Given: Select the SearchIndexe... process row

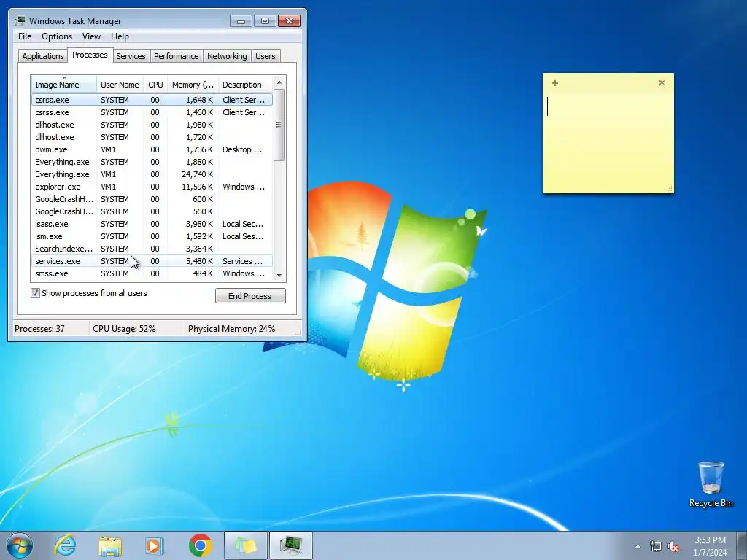Looking at the screenshot, I should pos(152,249).
